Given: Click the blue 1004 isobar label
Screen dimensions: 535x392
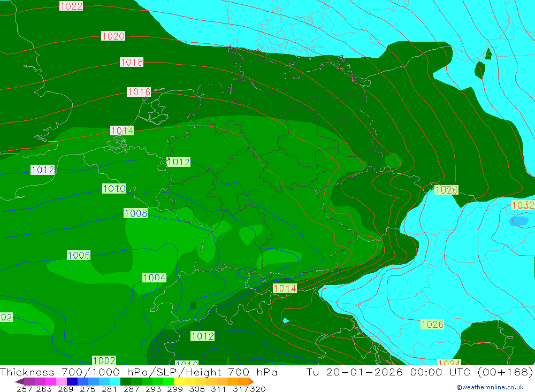Looking at the screenshot, I should [x=154, y=278].
